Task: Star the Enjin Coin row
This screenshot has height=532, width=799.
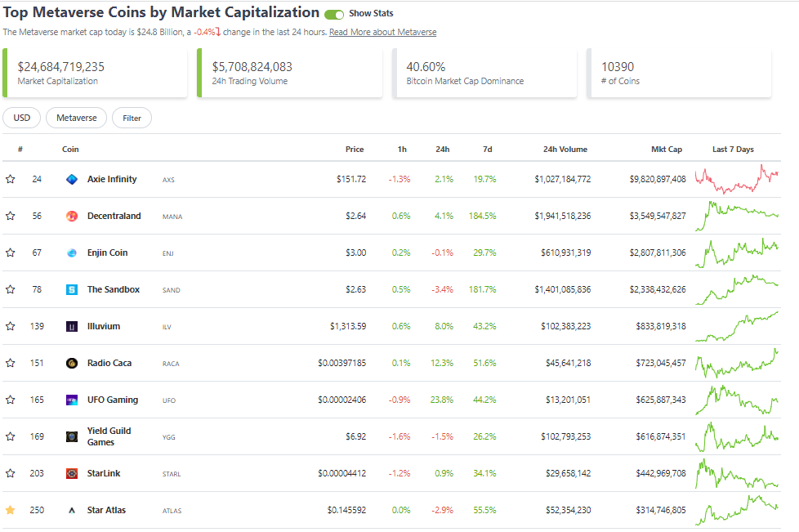Action: click(10, 253)
